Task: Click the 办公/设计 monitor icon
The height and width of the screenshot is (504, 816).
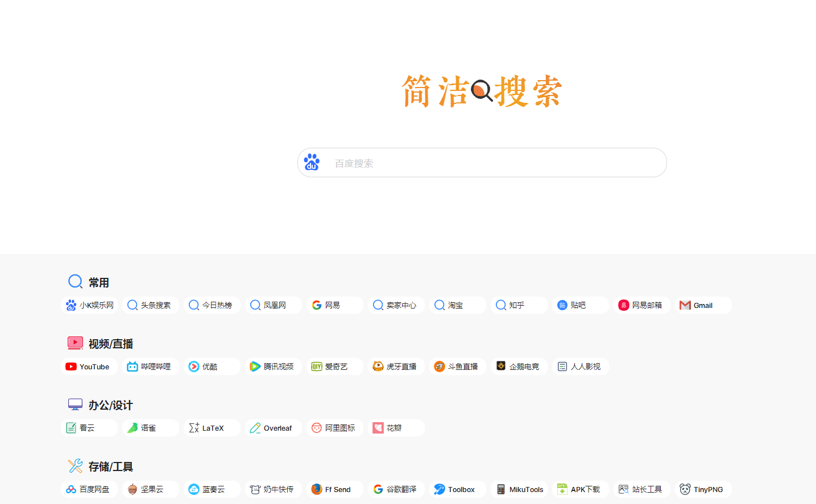Action: pos(75,404)
